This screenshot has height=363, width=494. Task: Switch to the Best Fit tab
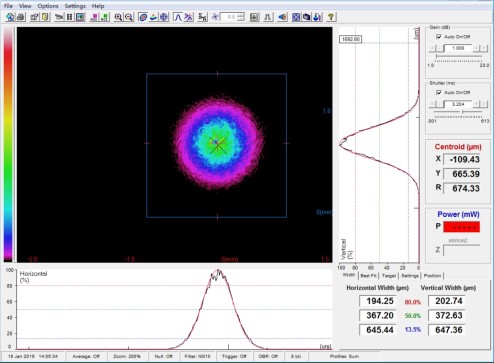click(368, 276)
